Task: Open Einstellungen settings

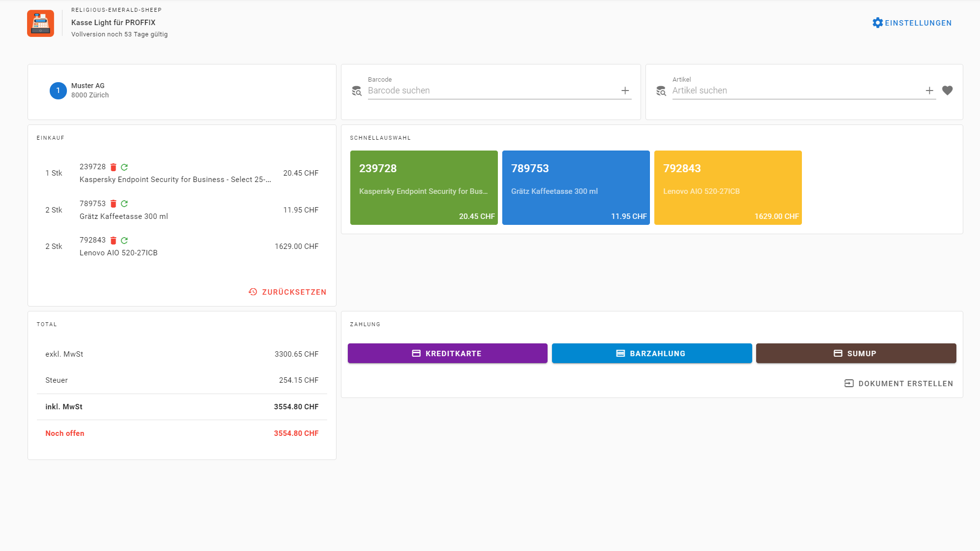Action: pyautogui.click(x=912, y=23)
